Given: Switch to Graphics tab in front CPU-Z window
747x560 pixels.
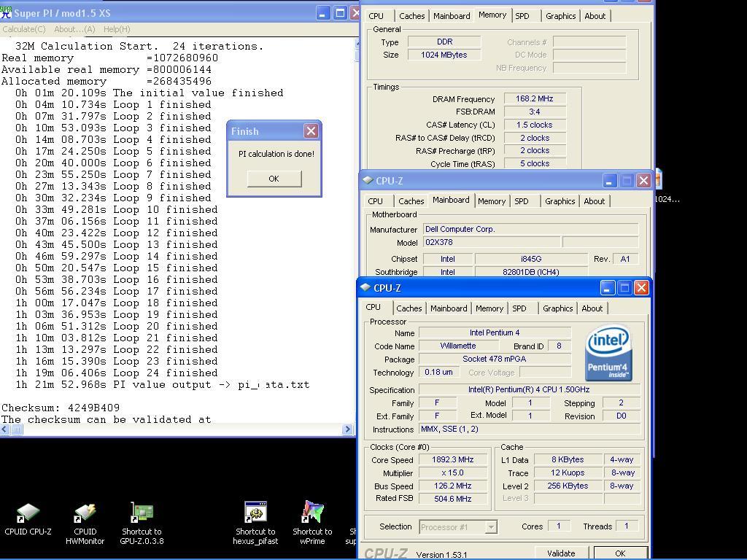Looking at the screenshot, I should pos(558,308).
